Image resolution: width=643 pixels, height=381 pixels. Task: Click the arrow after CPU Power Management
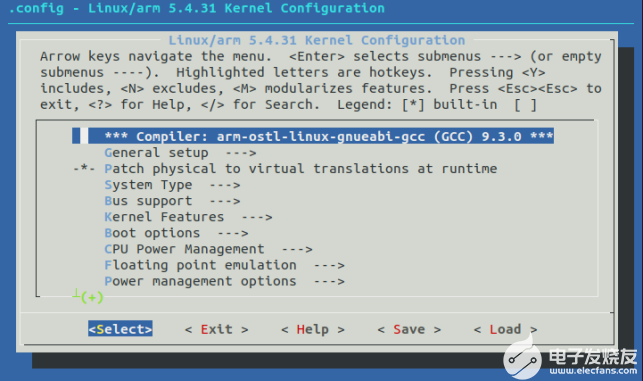coord(297,249)
